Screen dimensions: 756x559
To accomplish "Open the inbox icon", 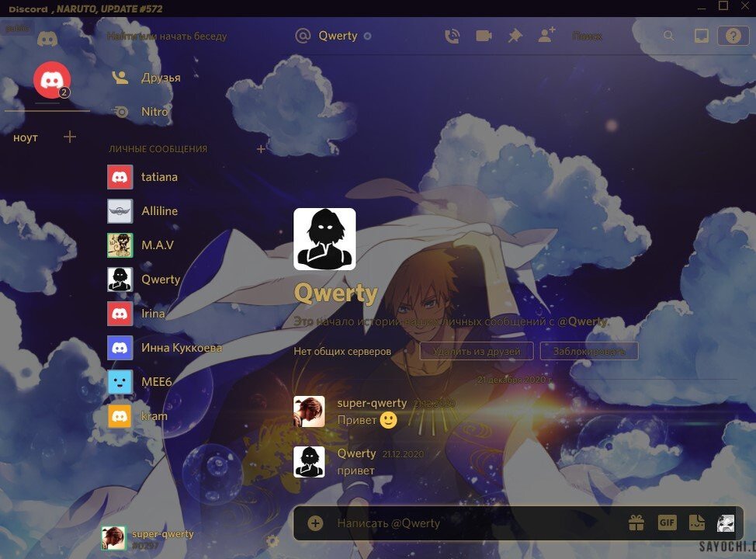I will click(x=701, y=36).
